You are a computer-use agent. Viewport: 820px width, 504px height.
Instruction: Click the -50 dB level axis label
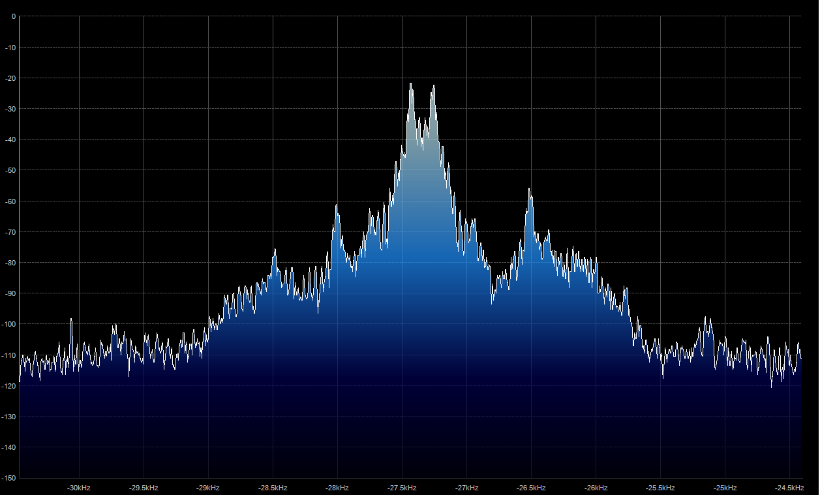pos(10,170)
